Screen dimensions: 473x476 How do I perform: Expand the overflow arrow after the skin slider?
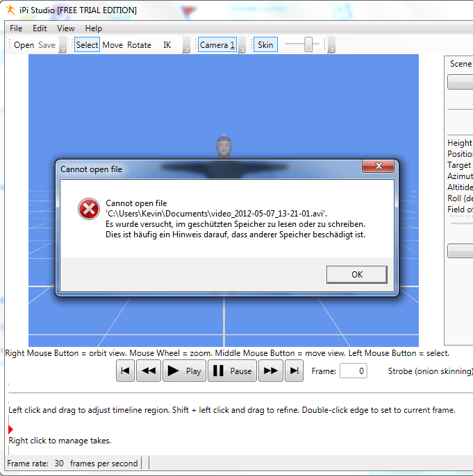click(332, 45)
